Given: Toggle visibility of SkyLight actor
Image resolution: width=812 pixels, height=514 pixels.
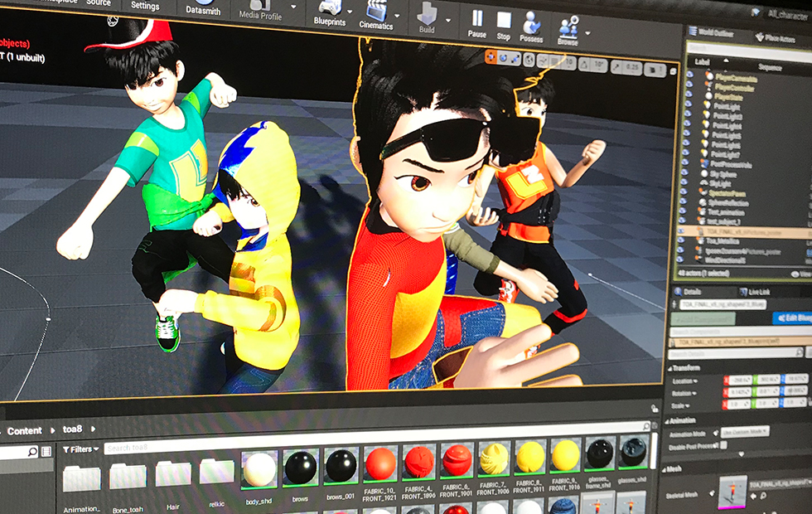Looking at the screenshot, I should [684, 182].
